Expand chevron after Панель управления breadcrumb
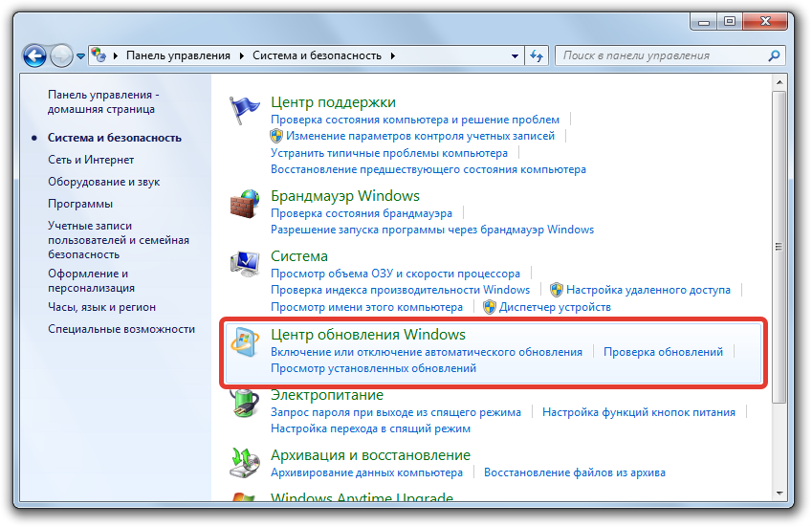812x527 pixels. 241,55
